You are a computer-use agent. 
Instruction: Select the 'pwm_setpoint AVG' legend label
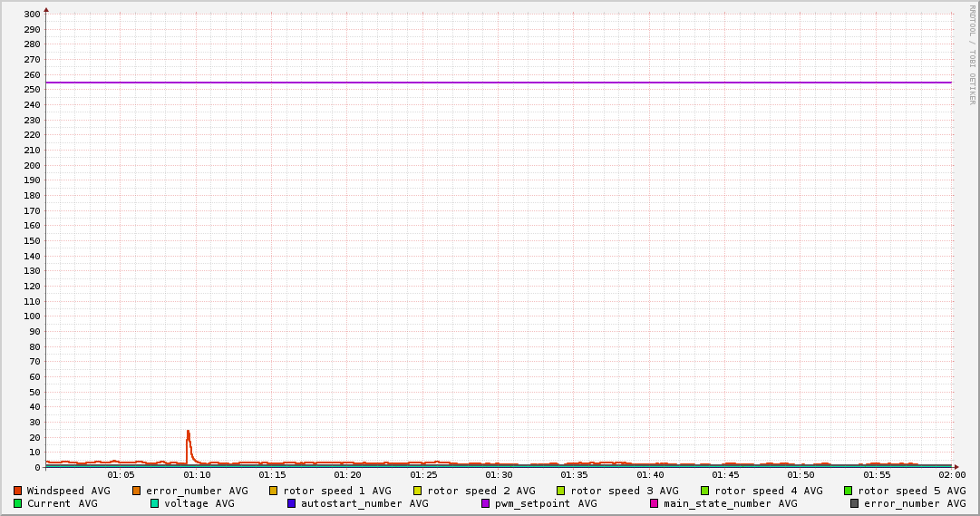coord(546,503)
